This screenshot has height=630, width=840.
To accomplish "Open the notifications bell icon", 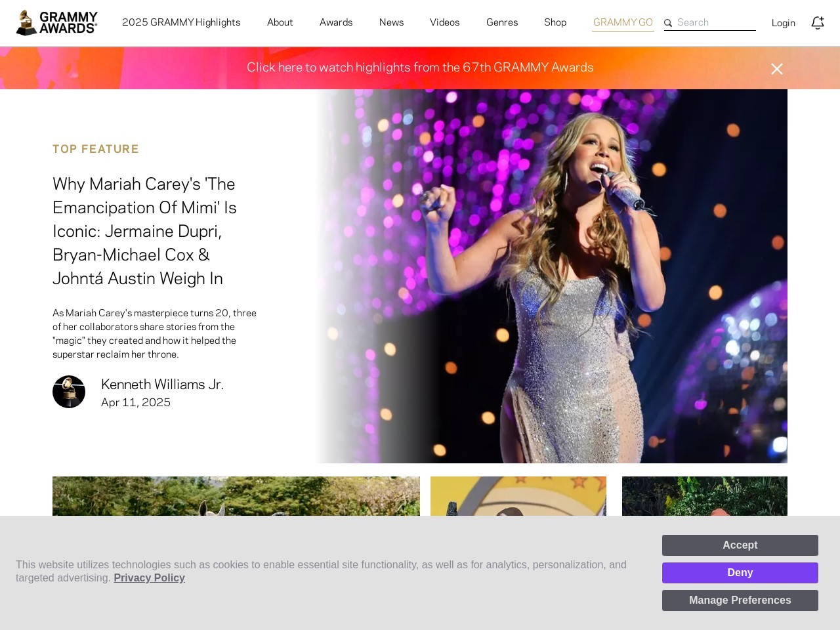I will click(818, 23).
